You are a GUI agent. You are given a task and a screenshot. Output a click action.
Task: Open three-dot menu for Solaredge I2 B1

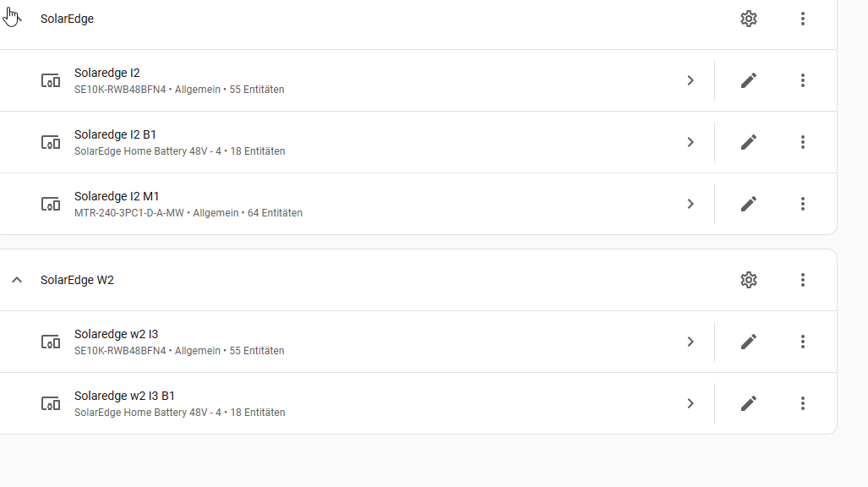point(802,142)
